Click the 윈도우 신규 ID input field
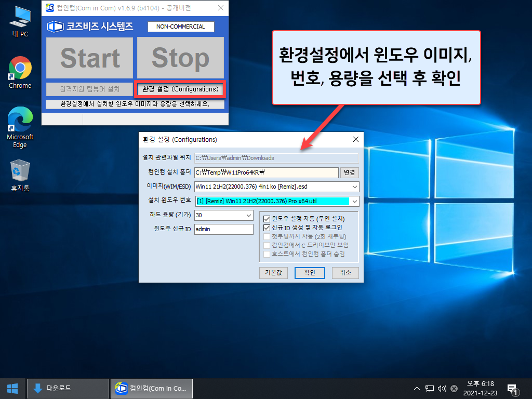532x399 pixels. pos(224,229)
